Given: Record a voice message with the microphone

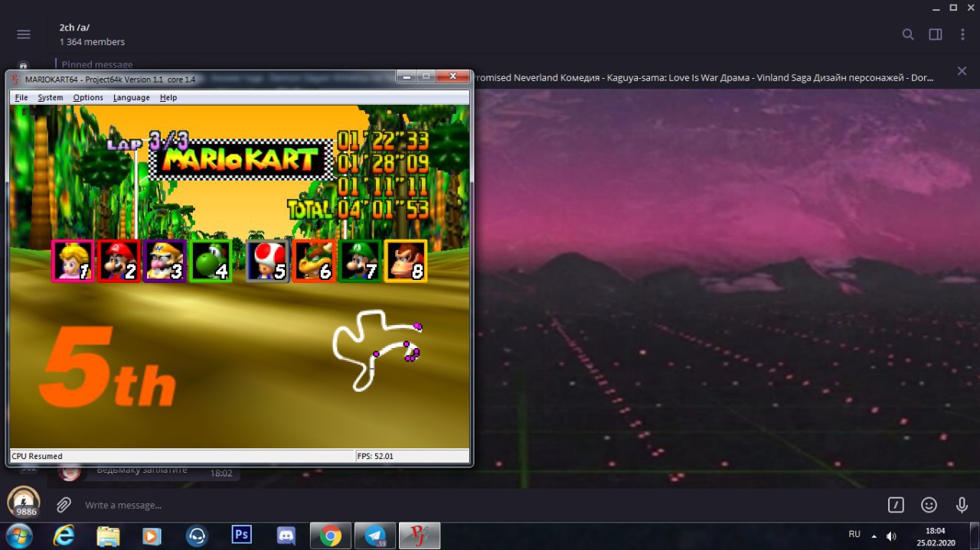Looking at the screenshot, I should [x=962, y=505].
